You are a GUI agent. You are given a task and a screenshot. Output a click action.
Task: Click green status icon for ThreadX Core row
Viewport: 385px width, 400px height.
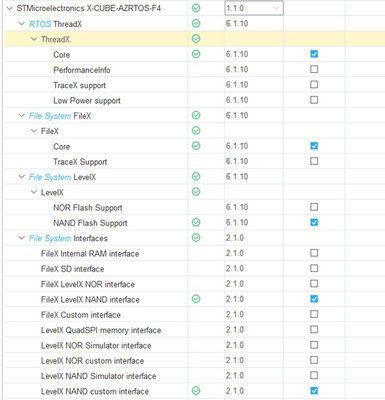point(196,54)
